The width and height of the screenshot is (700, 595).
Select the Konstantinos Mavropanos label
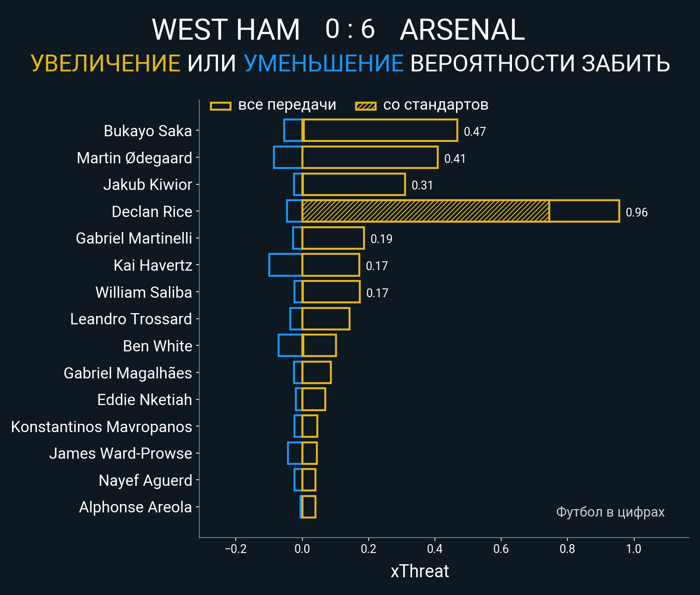point(102,427)
